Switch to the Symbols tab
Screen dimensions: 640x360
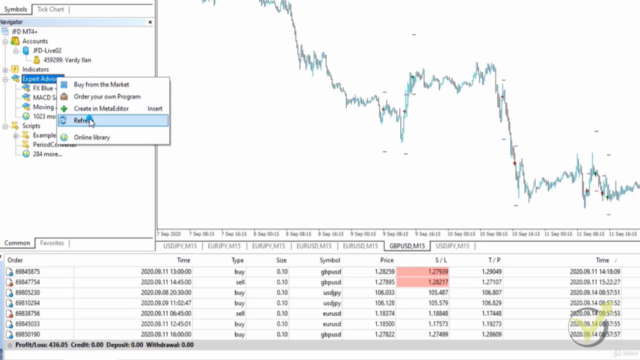tap(16, 9)
